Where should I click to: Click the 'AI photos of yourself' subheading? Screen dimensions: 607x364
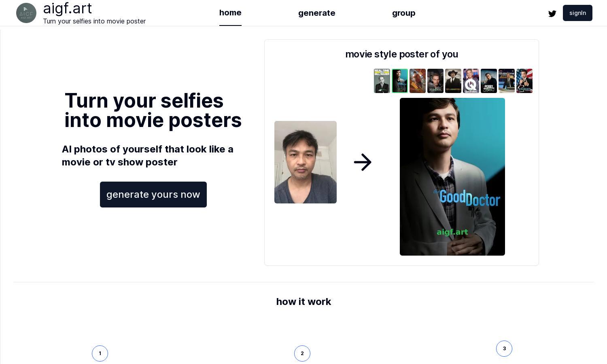(148, 156)
